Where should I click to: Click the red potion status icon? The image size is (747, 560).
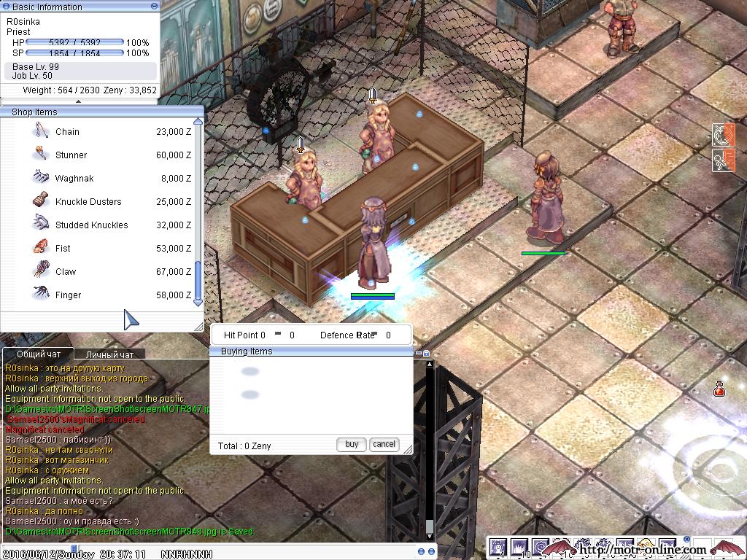tap(719, 389)
